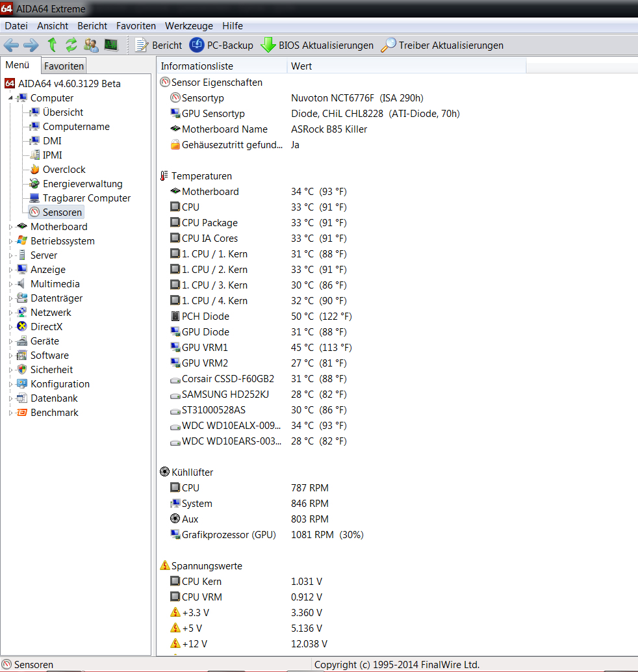
Task: Expand the Multimedia tree node
Action: point(10,284)
